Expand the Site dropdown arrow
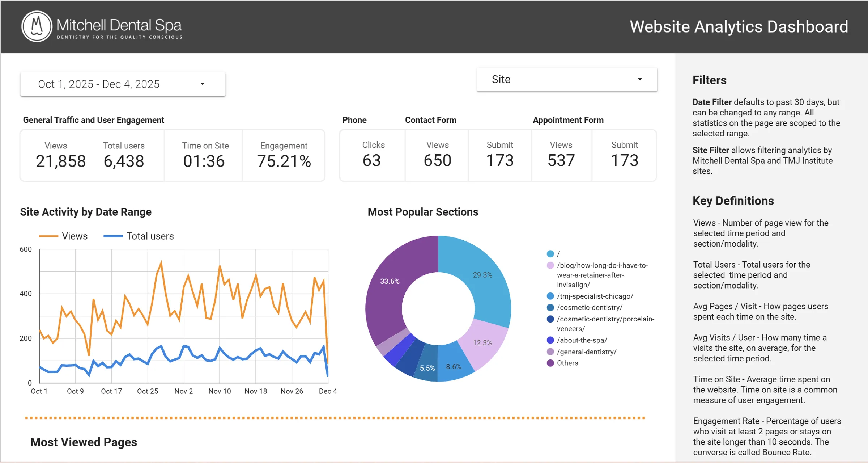 click(x=639, y=79)
